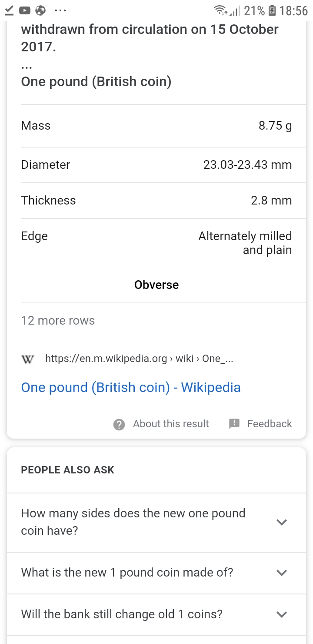Tap the status bar clock

coord(293,10)
